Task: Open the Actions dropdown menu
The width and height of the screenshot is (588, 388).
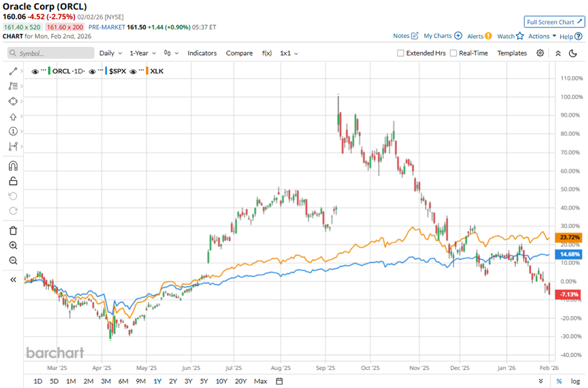Action: click(542, 36)
